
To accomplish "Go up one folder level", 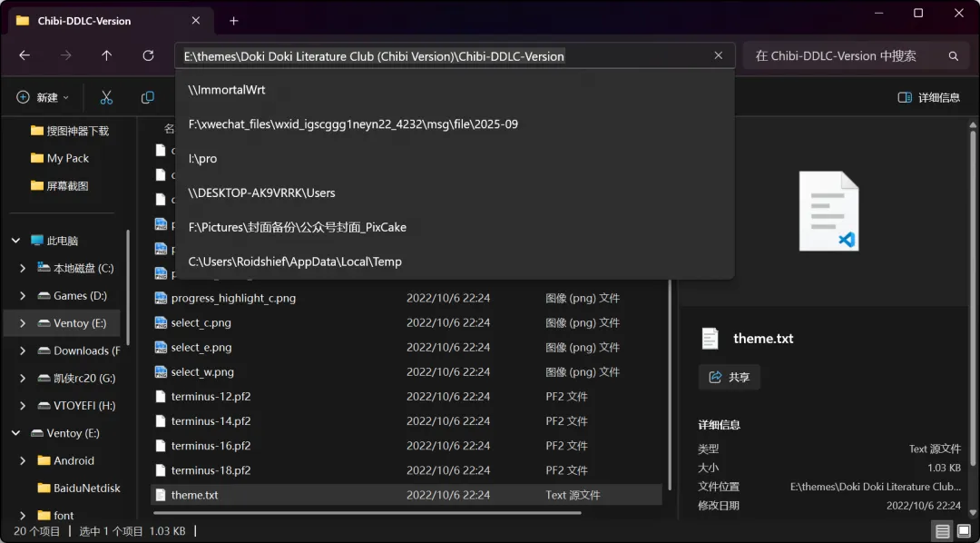I will point(107,55).
